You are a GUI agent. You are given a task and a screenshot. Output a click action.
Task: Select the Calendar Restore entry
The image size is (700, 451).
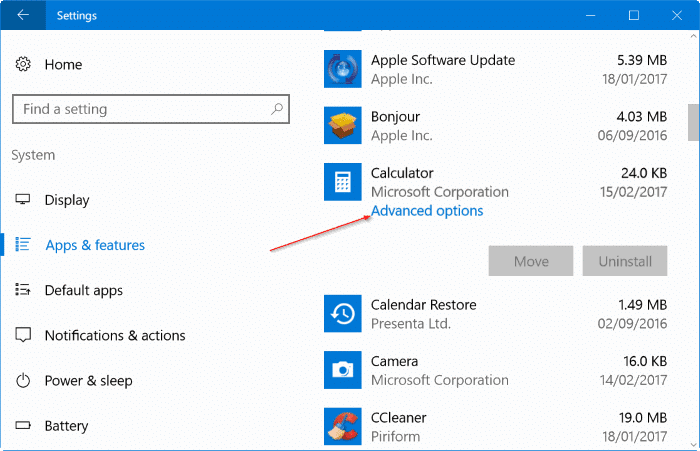pyautogui.click(x=424, y=305)
